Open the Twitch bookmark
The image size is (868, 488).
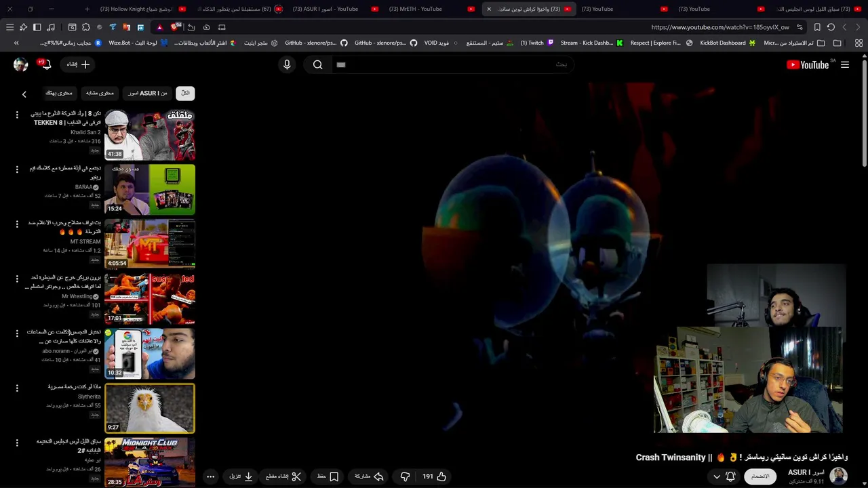tap(537, 43)
